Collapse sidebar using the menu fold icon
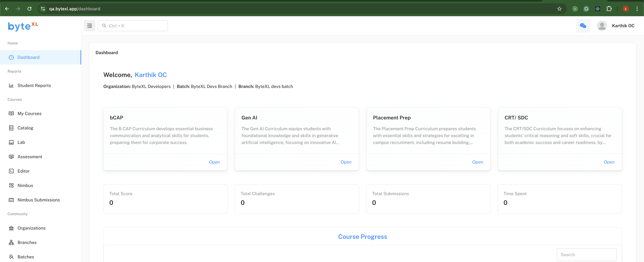Viewport: 644px width, 262px height. click(89, 26)
